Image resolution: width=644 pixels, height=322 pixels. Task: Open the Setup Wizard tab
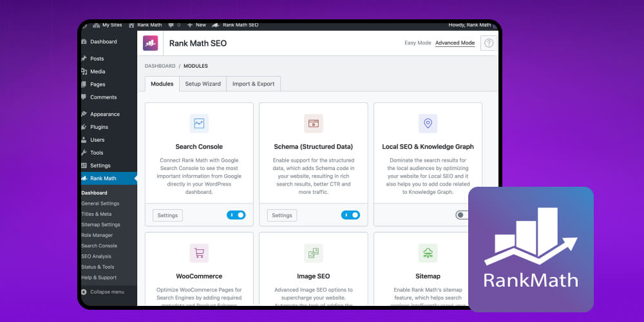click(x=203, y=84)
